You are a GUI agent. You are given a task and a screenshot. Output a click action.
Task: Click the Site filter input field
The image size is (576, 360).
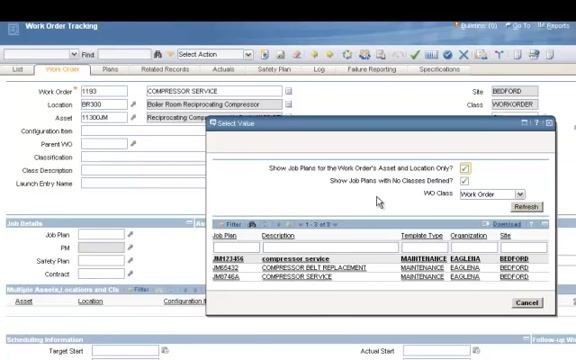click(x=524, y=247)
